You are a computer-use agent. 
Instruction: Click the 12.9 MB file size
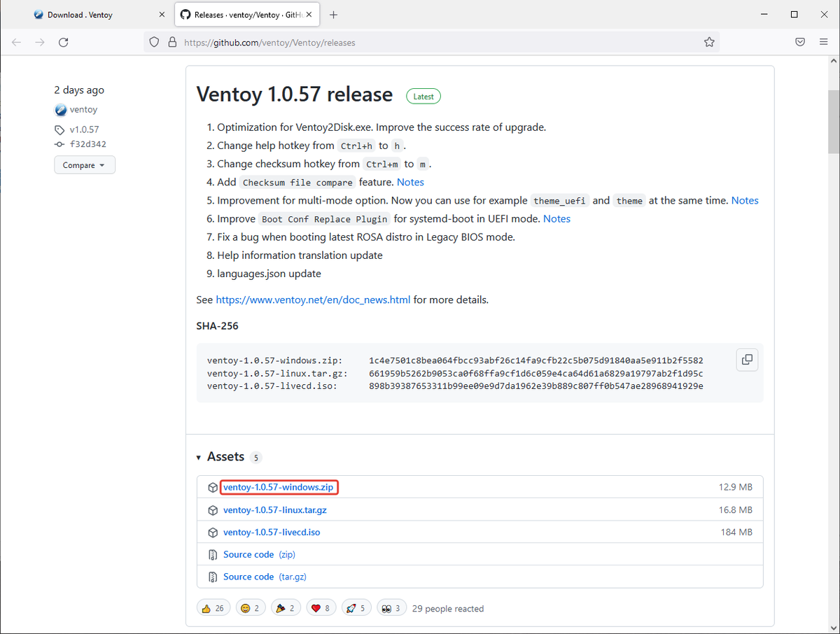point(736,488)
